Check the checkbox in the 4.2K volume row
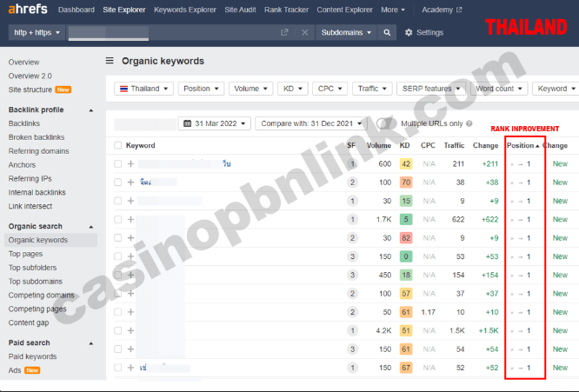 tap(117, 330)
